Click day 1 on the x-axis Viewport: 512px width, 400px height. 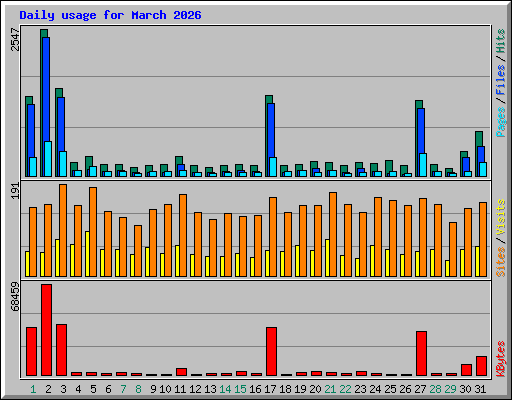coord(33,389)
